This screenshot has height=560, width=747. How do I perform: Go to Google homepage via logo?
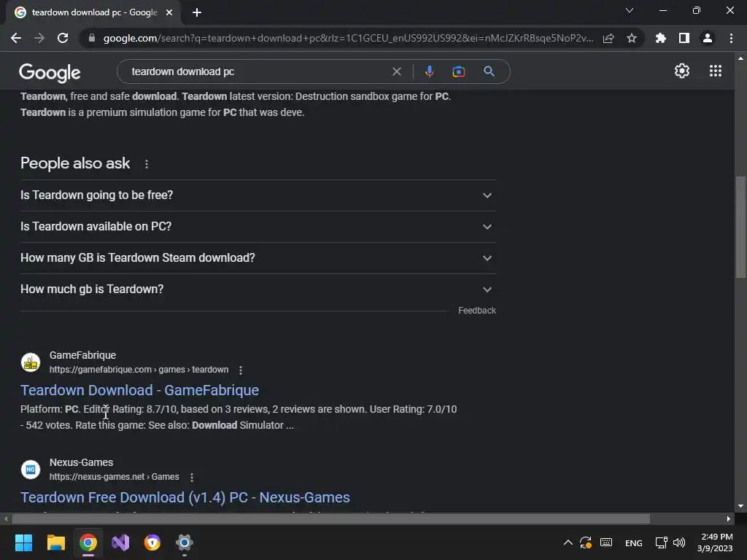pyautogui.click(x=50, y=72)
